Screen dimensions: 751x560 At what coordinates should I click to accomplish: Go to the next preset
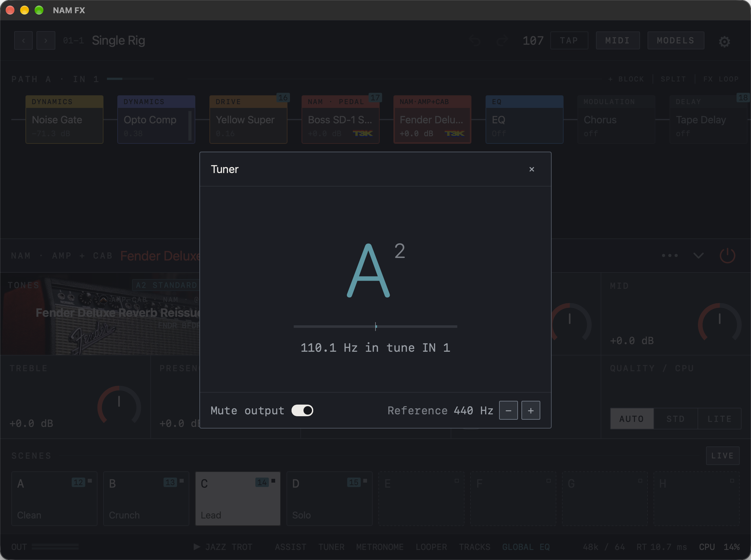coord(46,41)
